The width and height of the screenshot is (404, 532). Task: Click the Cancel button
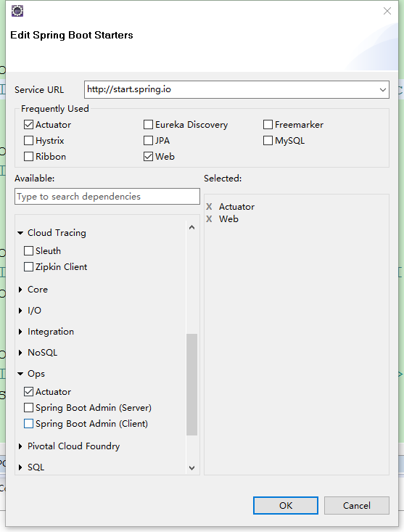[357, 506]
